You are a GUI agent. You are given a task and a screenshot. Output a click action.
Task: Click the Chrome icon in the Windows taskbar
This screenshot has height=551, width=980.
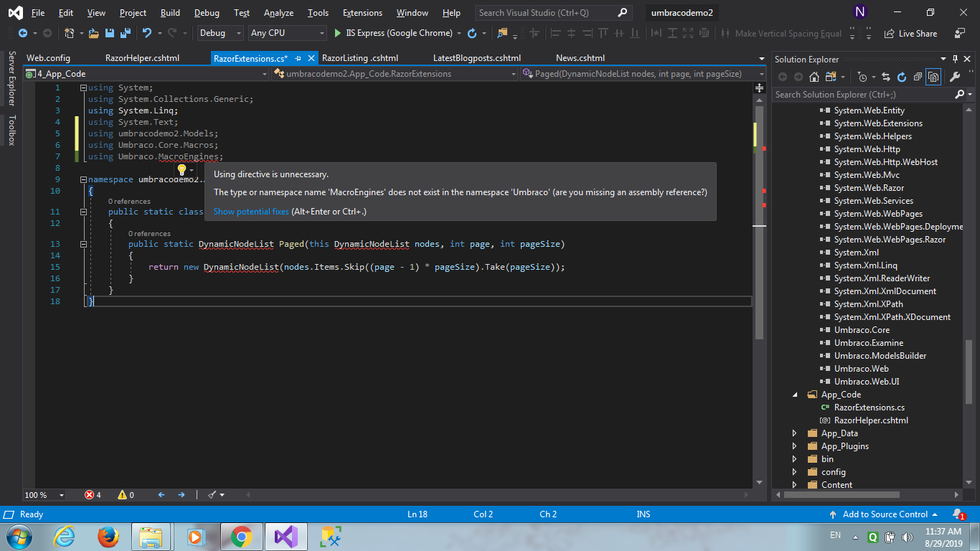(240, 536)
